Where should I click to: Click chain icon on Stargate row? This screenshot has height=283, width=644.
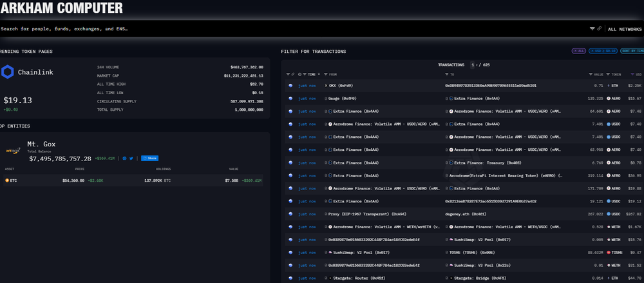[x=291, y=278]
